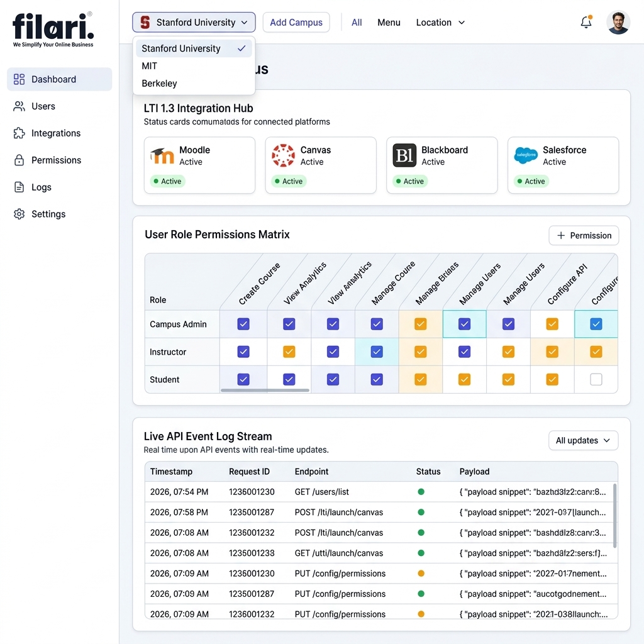Click the Endpoint column header
The height and width of the screenshot is (644, 644).
(311, 472)
